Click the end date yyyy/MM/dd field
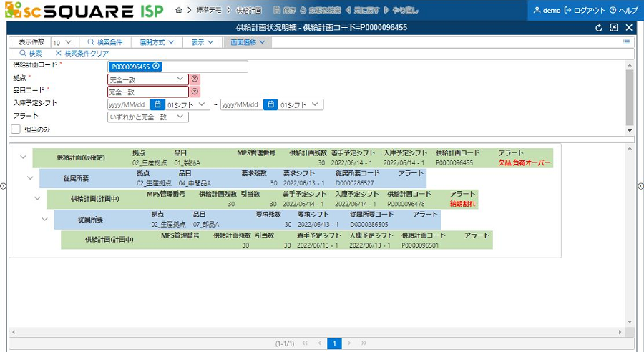This screenshot has height=352, width=644. [x=242, y=104]
